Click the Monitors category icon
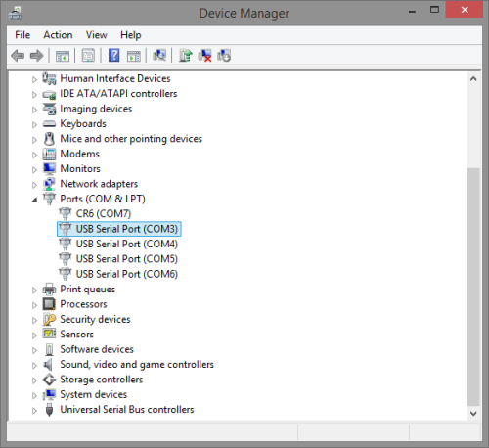This screenshot has width=489, height=448. 49,169
